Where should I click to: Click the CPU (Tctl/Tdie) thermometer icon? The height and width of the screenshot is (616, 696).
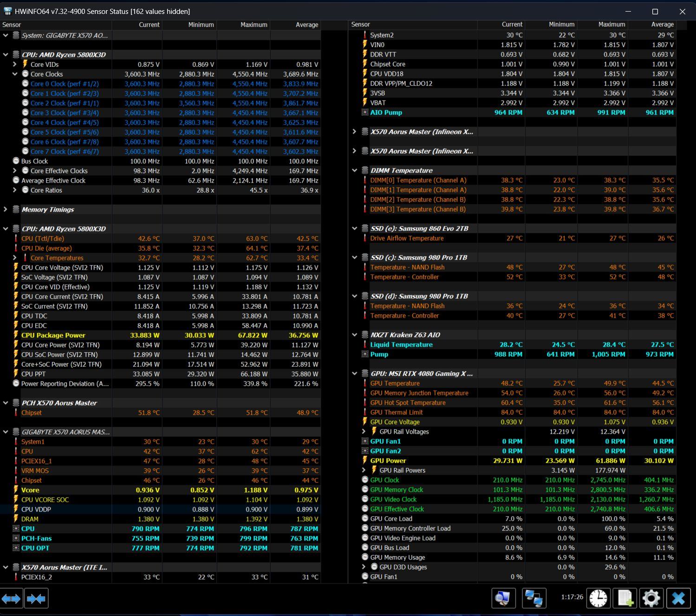click(16, 239)
